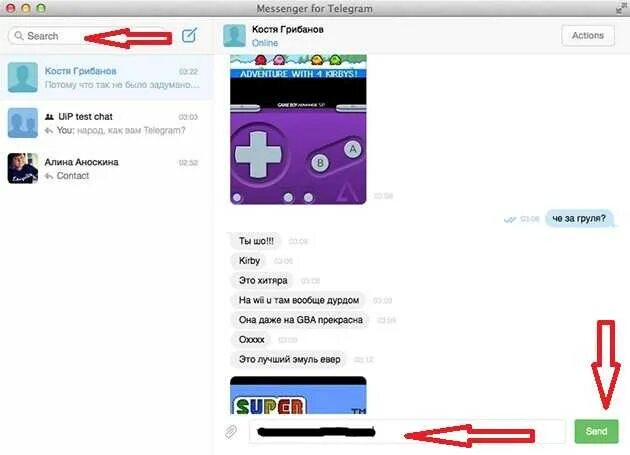
Task: Open Костя Грибанов avatar in chat header
Action: coord(234,36)
